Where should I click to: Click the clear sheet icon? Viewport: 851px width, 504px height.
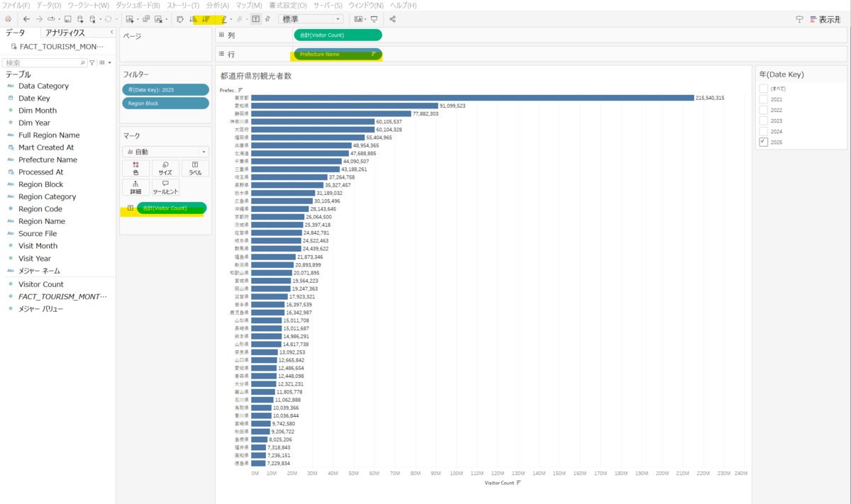[158, 19]
